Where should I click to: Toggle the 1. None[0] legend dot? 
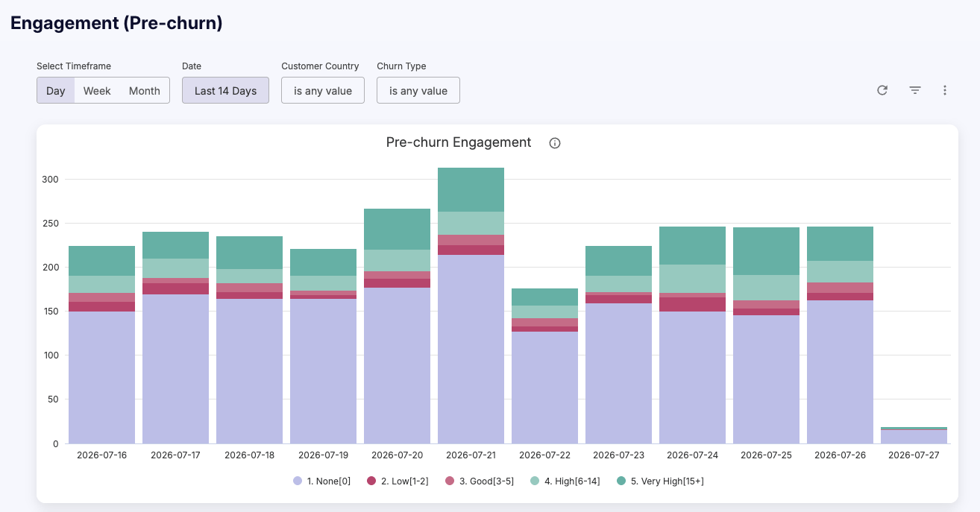point(298,481)
